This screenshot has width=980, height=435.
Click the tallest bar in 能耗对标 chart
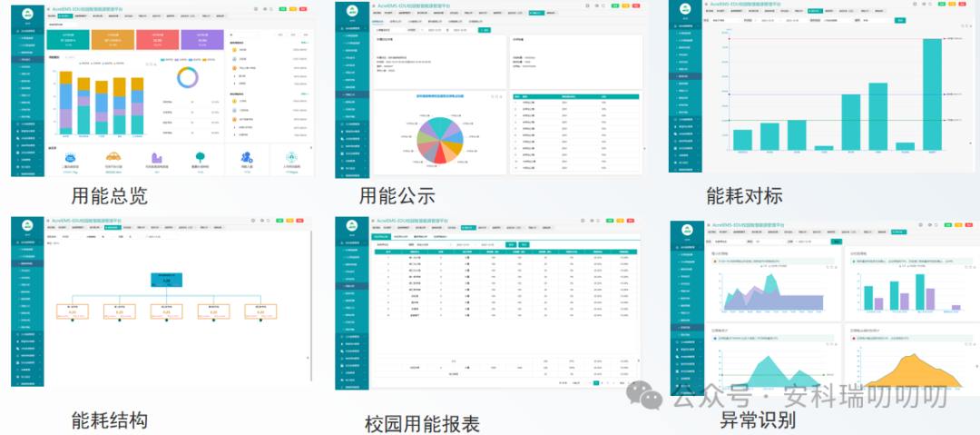(931, 94)
